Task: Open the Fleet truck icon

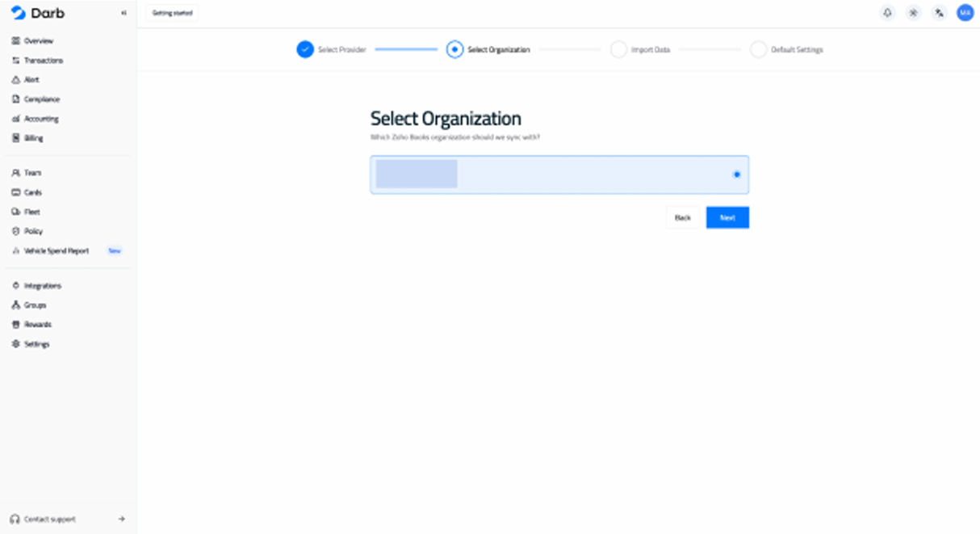Action: 16,212
